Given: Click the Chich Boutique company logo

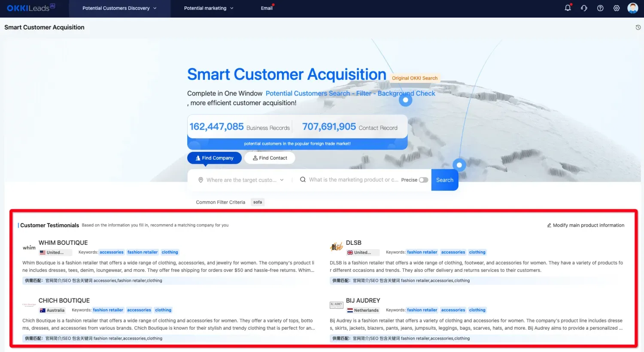Looking at the screenshot, I should 29,305.
